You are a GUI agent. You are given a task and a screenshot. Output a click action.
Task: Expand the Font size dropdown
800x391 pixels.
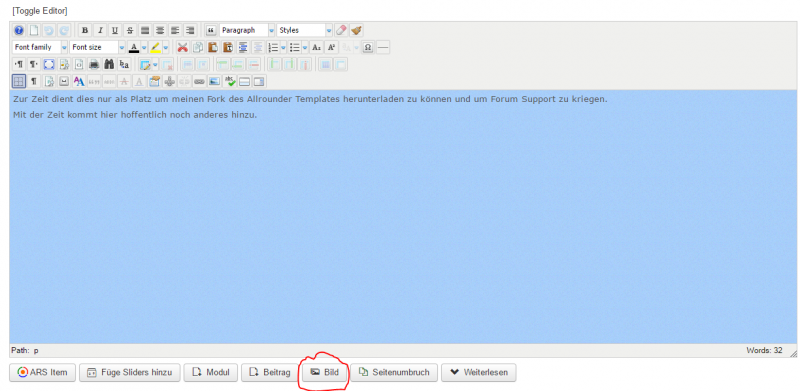97,47
